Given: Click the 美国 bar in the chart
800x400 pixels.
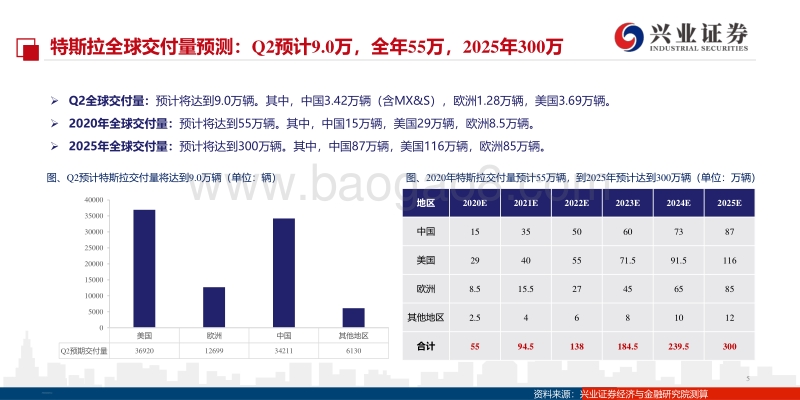Looking at the screenshot, I should 144,268.
